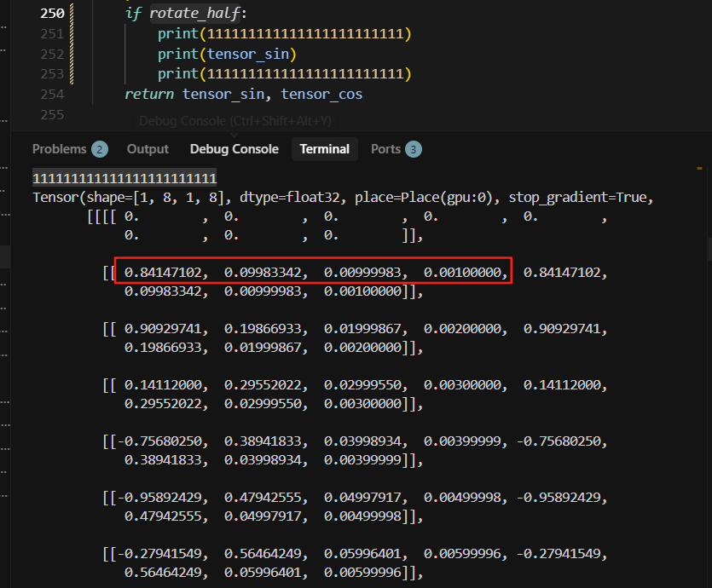Click the Ports badge showing 3
This screenshot has width=712, height=588.
(x=414, y=149)
